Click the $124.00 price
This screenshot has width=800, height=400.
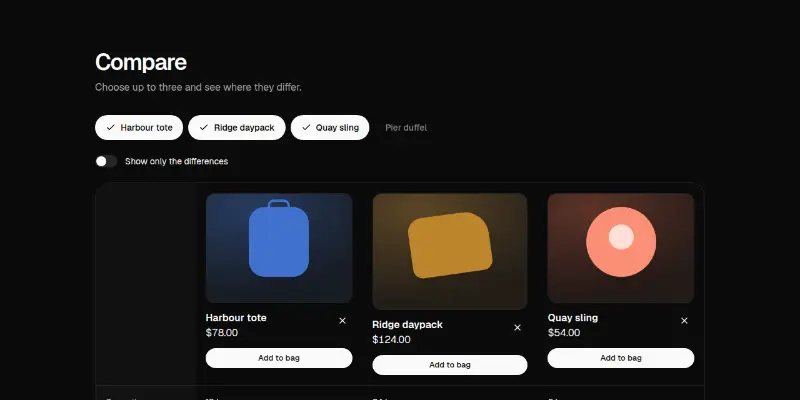click(x=391, y=339)
